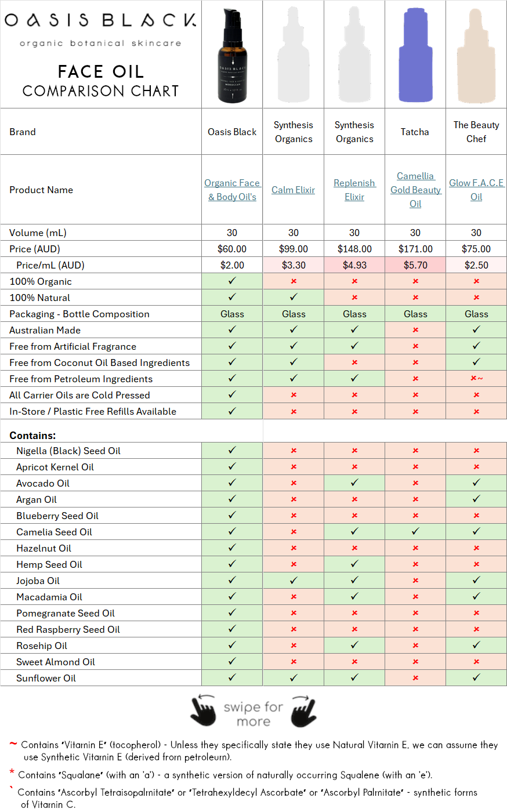Click the $2.00 price per mL cell
507x812 pixels.
click(x=232, y=265)
